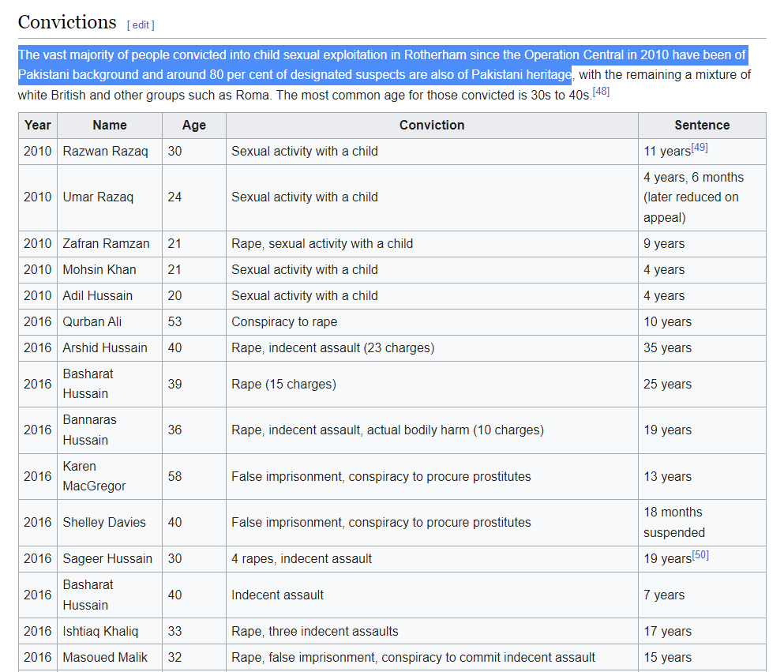Click Shelley Davies's false imprisonment conviction
Screen dimensions: 784x672
[x=381, y=522]
